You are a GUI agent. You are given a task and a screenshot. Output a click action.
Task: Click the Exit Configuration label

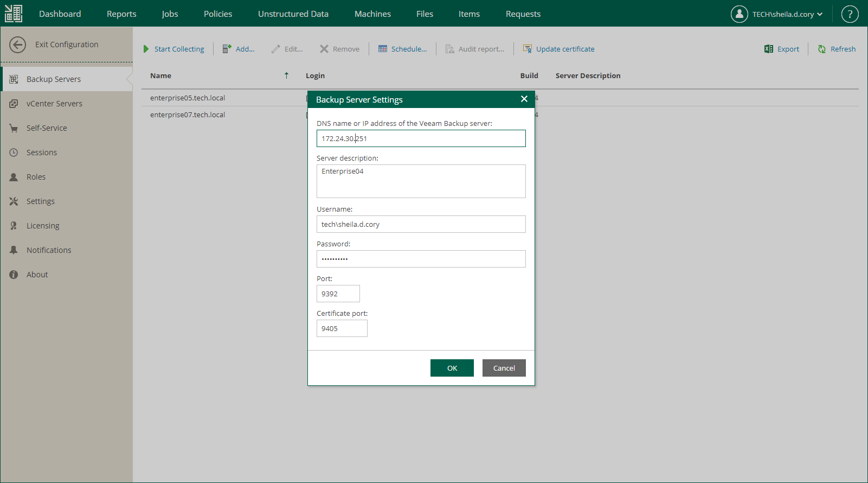tap(67, 45)
